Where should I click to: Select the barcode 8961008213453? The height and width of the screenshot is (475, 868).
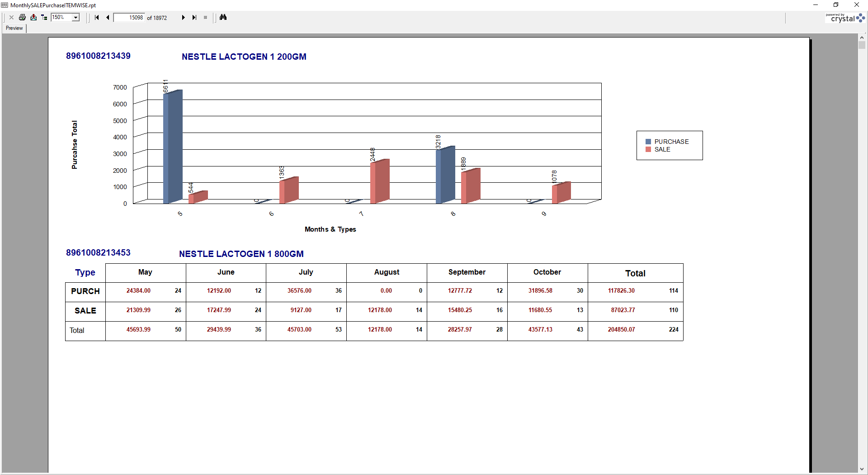98,253
